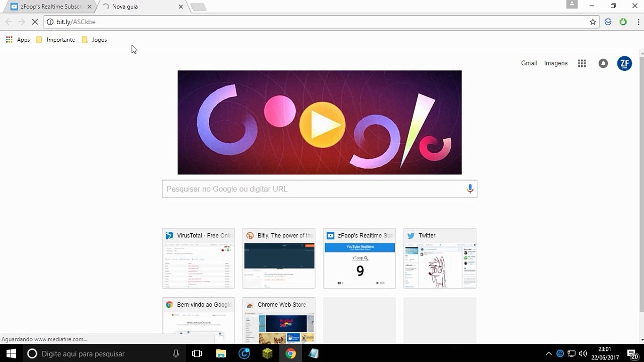Open the Apps bookmarks shortcut
The height and width of the screenshot is (362, 644).
point(18,40)
